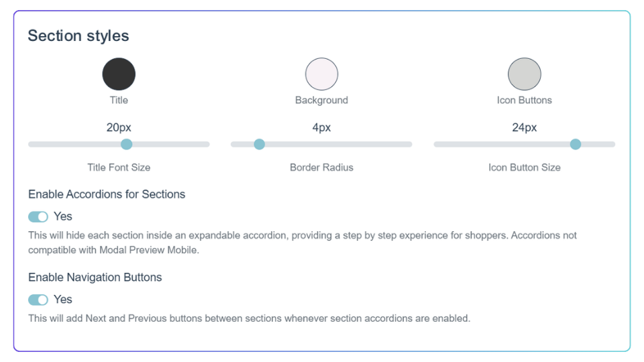Disable the Enable Accordions for Sections toggle
Viewport: 644px width, 362px height.
pos(38,217)
